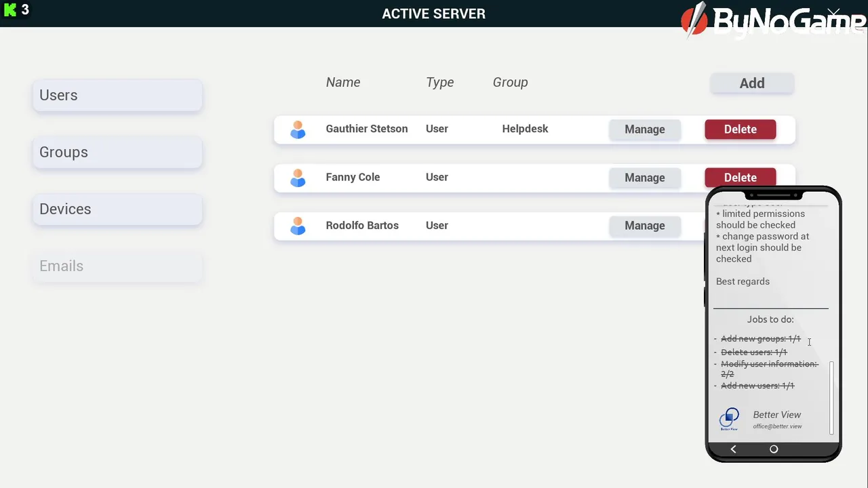Click the phone's message scrollbar
Viewport: 868px width, 488px height.
coord(831,396)
